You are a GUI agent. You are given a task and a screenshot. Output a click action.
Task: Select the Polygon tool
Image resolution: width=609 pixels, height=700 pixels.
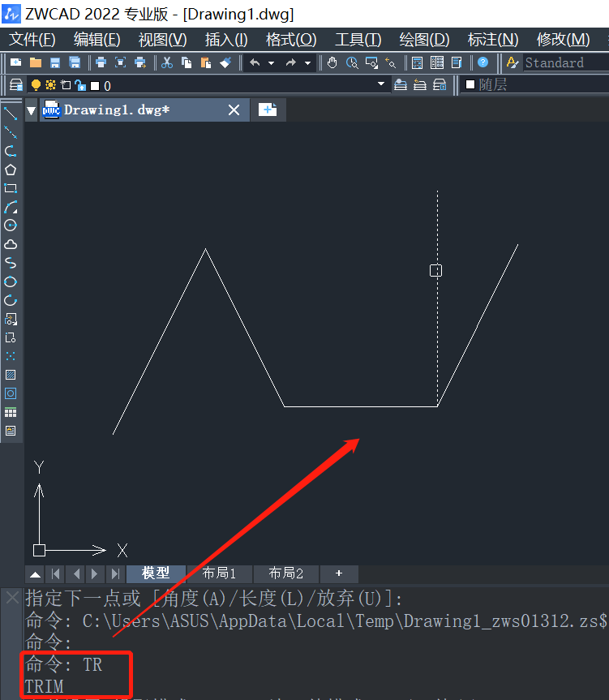coord(11,170)
